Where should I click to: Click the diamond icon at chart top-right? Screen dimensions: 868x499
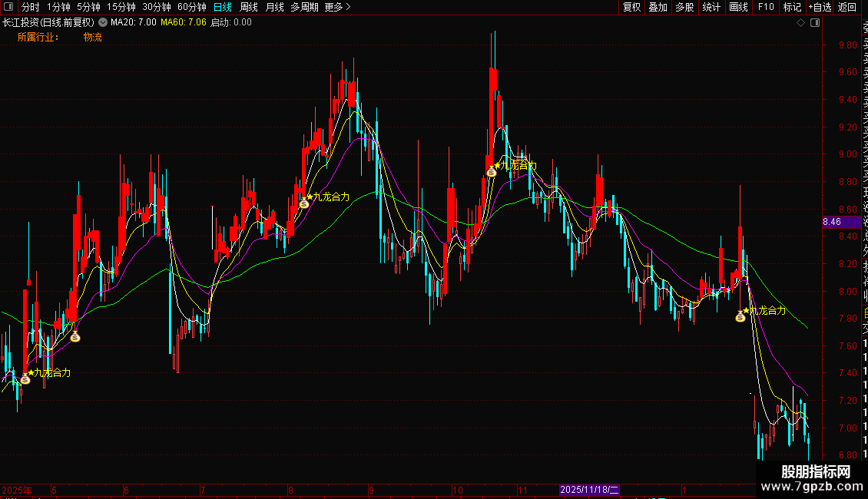coord(800,23)
